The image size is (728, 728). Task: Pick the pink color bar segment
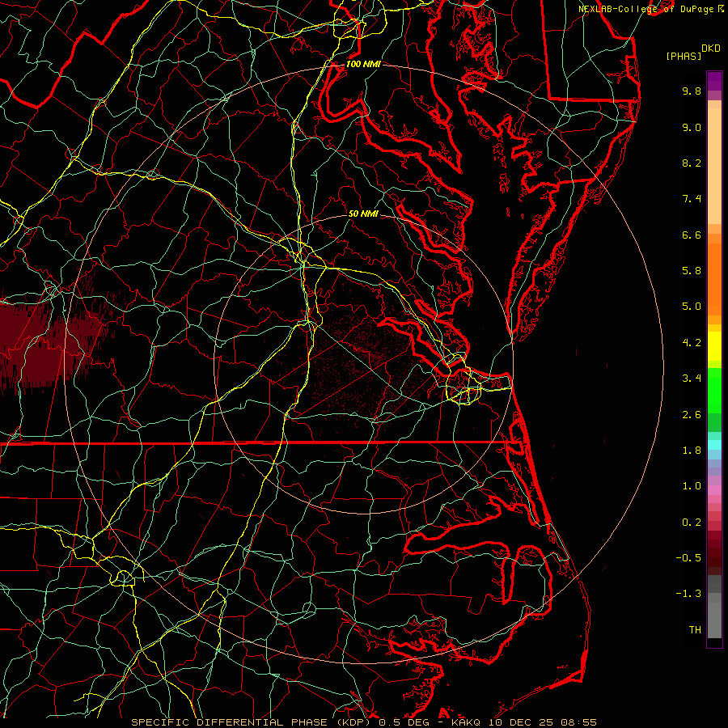(x=714, y=490)
